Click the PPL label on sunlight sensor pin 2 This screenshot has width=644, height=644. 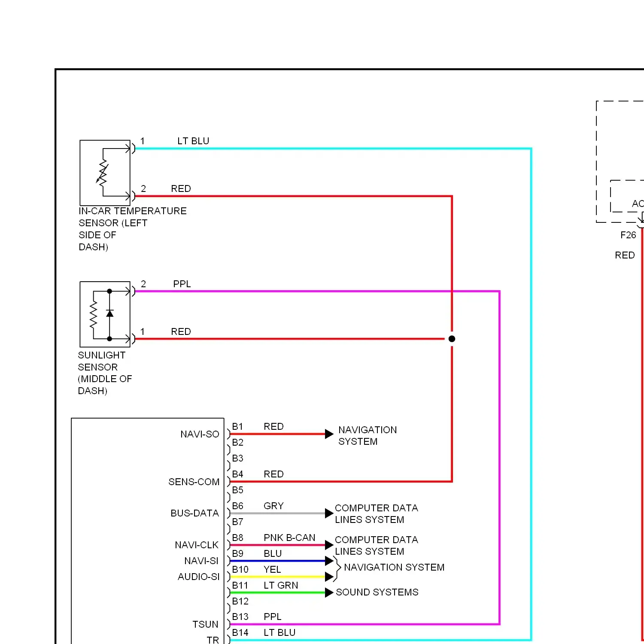182,284
